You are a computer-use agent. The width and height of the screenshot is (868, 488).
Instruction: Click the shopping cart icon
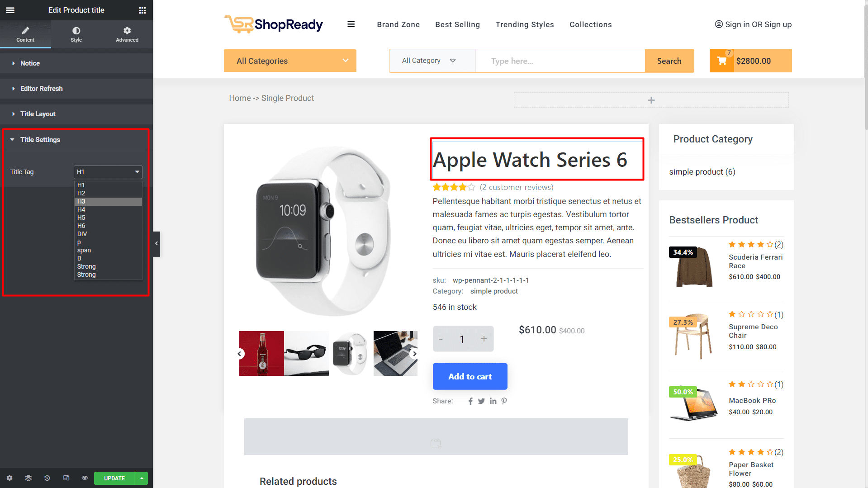click(722, 61)
